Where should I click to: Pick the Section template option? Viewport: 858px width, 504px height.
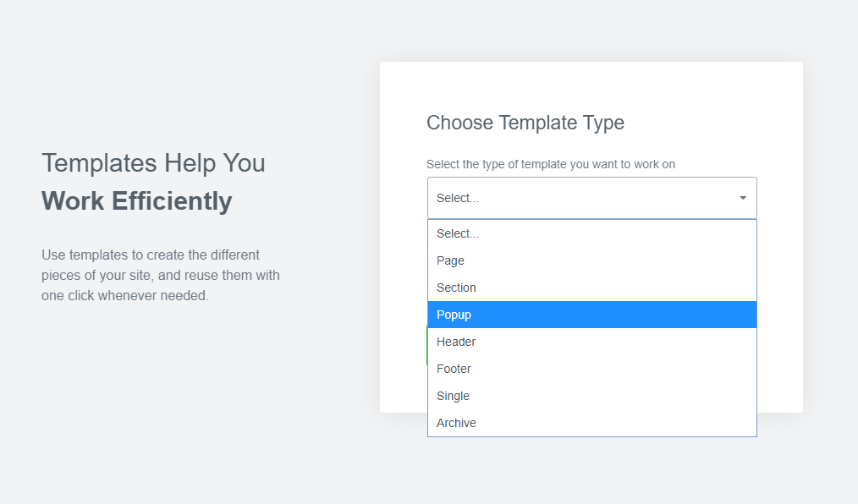coord(592,288)
